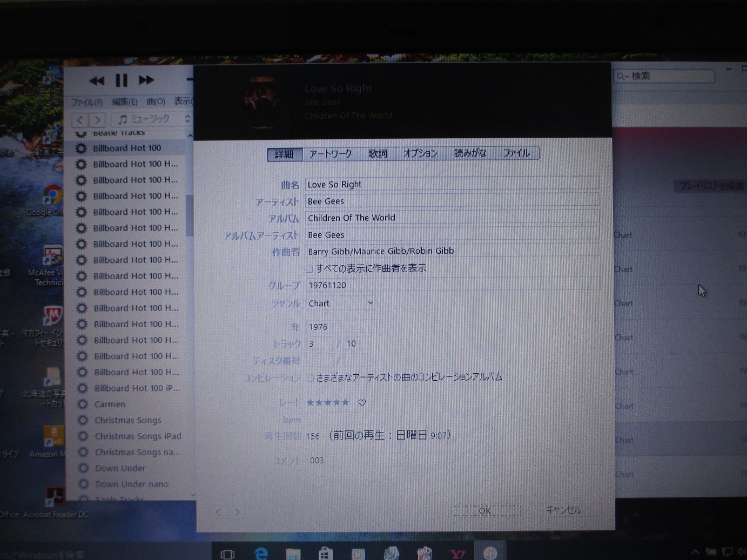Click the gear icon beside Carmen playlist
The width and height of the screenshot is (747, 560).
(x=82, y=404)
